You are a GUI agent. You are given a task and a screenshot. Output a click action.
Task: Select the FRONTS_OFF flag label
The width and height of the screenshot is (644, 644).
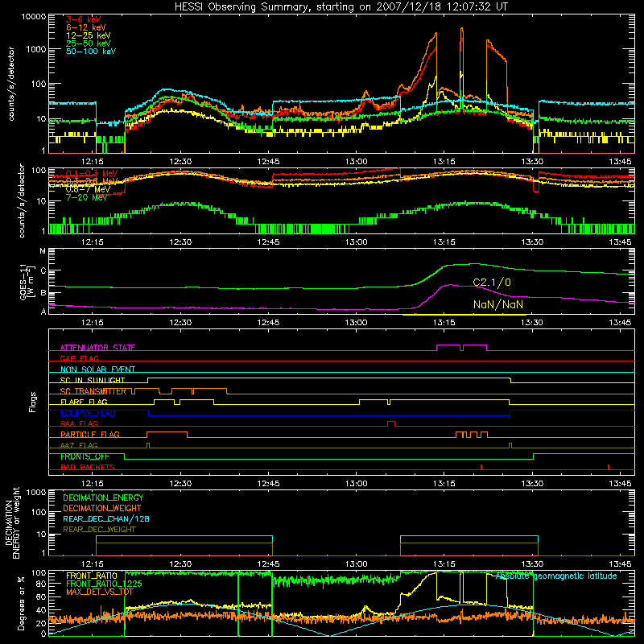pyautogui.click(x=85, y=456)
